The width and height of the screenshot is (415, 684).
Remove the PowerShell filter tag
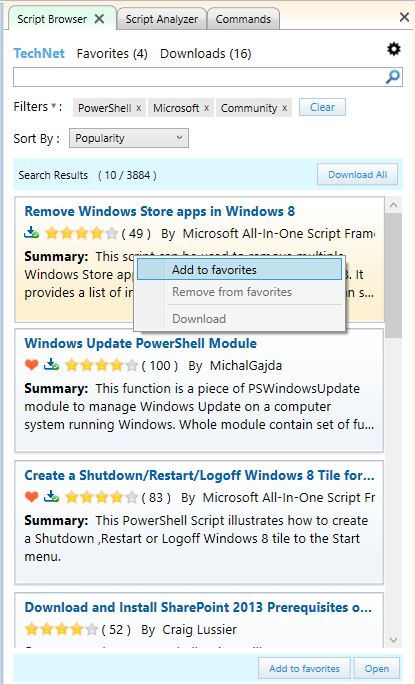point(138,108)
